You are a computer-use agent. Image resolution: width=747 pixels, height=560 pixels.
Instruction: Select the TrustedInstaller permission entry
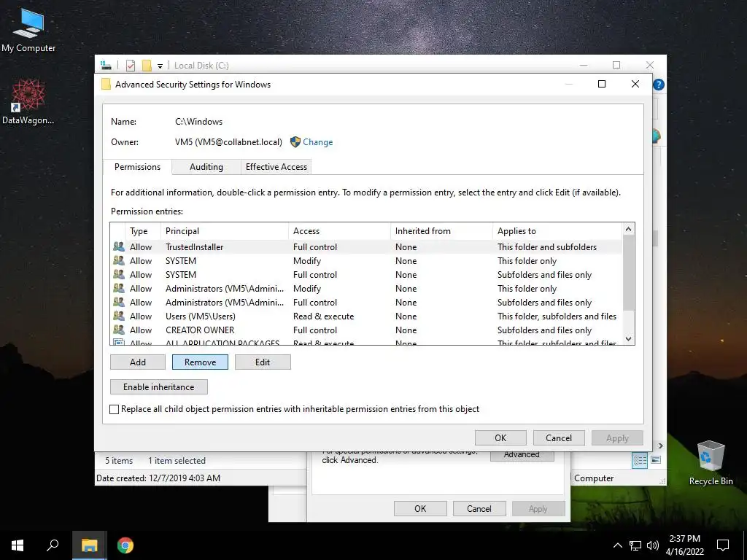(366, 246)
